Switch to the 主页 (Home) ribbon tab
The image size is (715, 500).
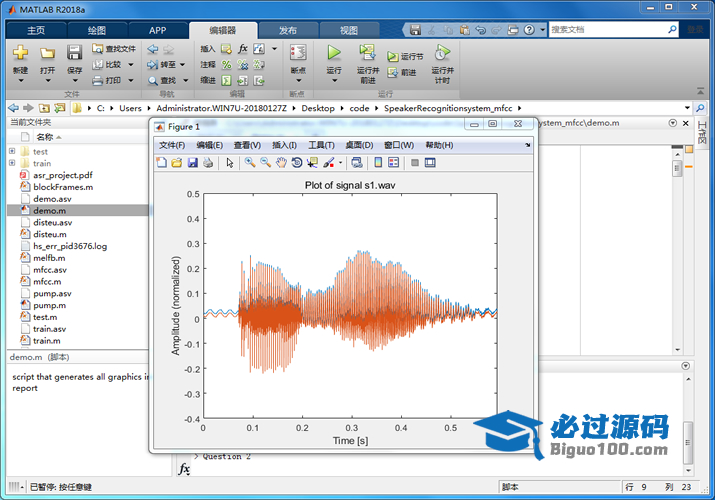click(x=36, y=30)
